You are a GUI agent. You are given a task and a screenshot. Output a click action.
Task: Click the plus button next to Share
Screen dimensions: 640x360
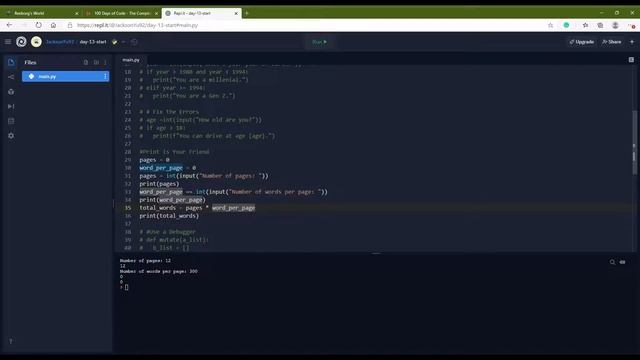(632, 42)
